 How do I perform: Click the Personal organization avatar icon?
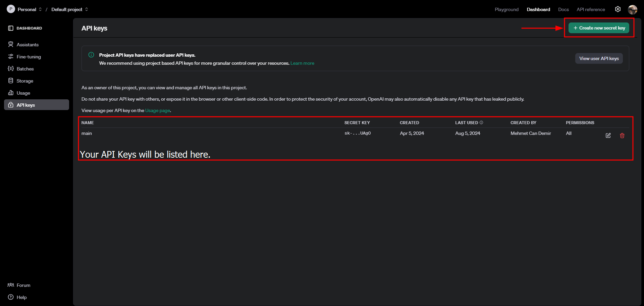(x=11, y=9)
